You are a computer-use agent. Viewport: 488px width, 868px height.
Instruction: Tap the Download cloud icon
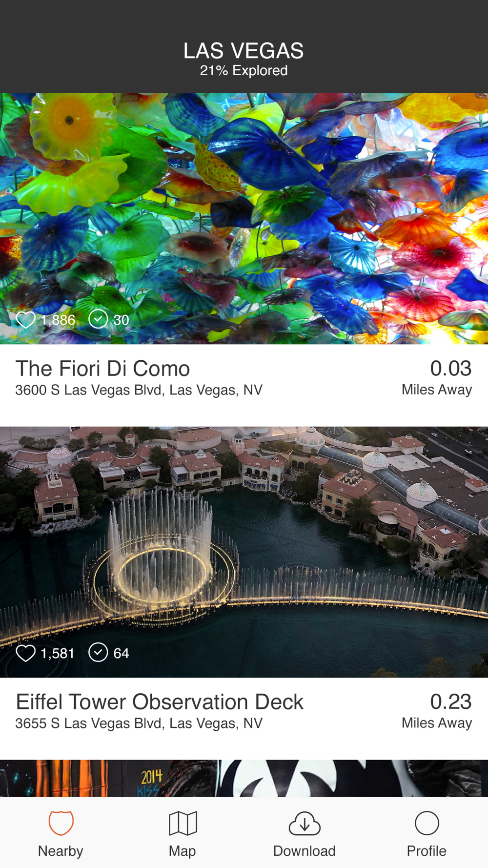[305, 823]
